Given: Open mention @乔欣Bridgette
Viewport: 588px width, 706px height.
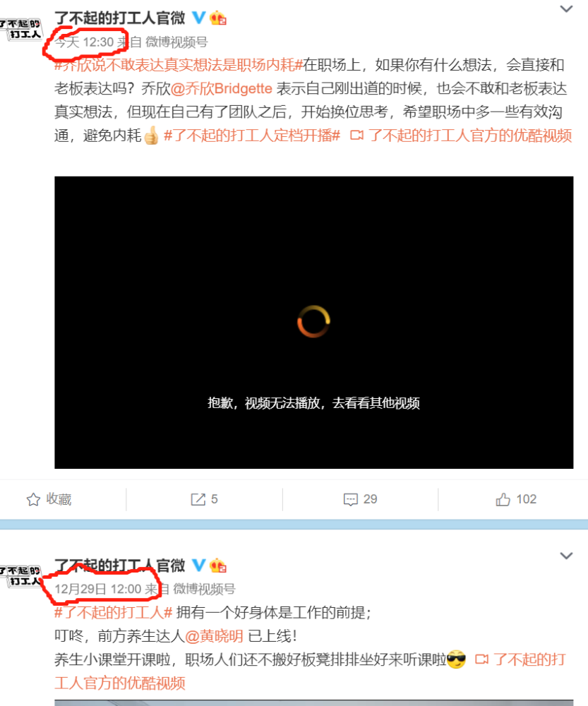Looking at the screenshot, I should (222, 89).
